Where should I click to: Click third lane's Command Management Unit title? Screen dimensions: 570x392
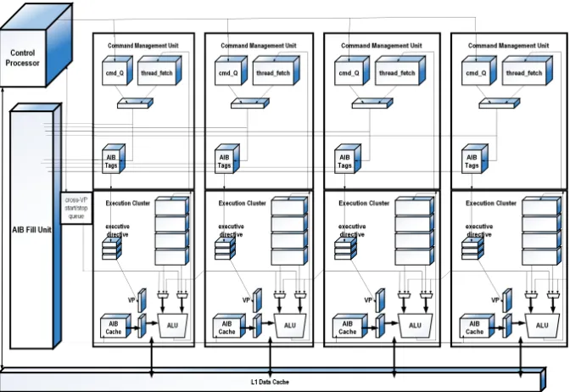[382, 46]
